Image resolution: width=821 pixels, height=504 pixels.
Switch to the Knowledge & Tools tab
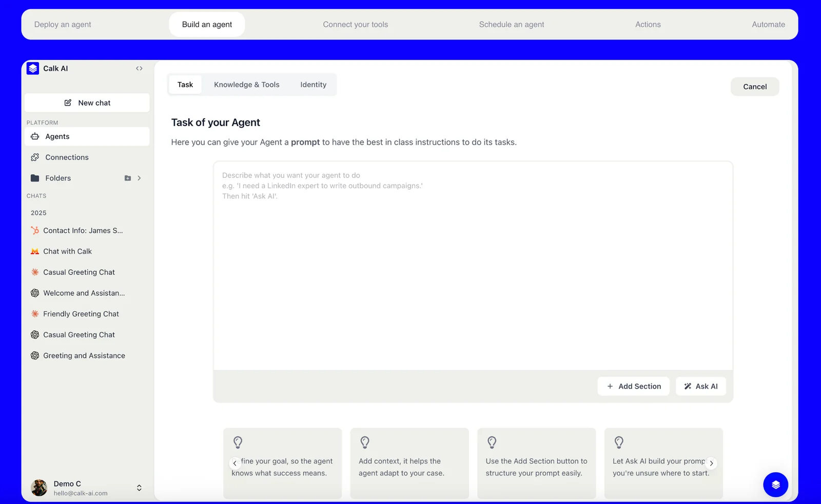pos(246,85)
